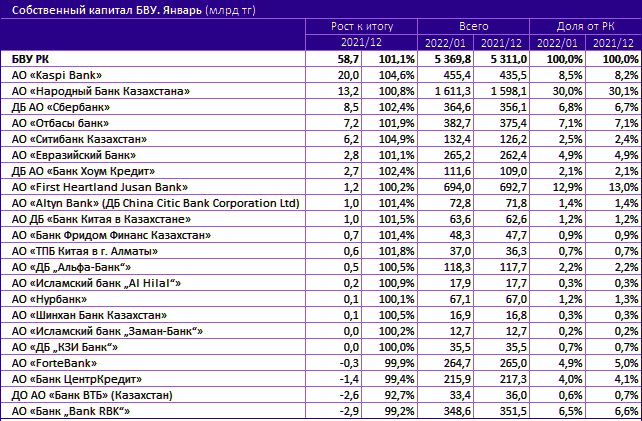Select Сбербанк capital value '364,6'
The image size is (642, 421).
[457, 107]
